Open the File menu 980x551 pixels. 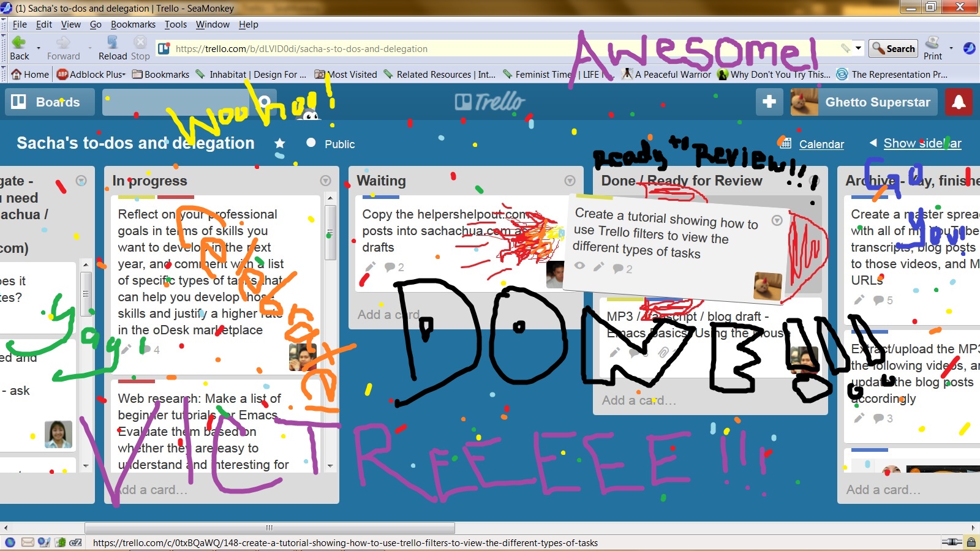click(x=20, y=24)
